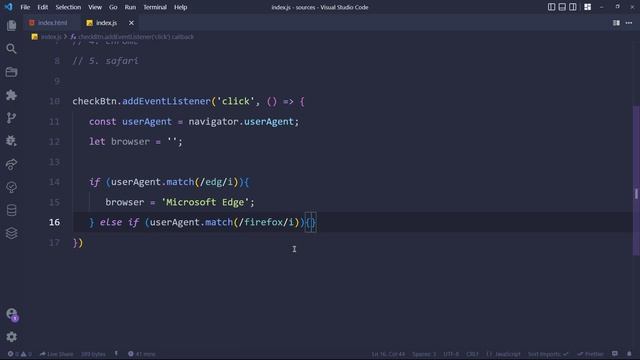
Task: Open the Terminal menu
Action: (155, 7)
